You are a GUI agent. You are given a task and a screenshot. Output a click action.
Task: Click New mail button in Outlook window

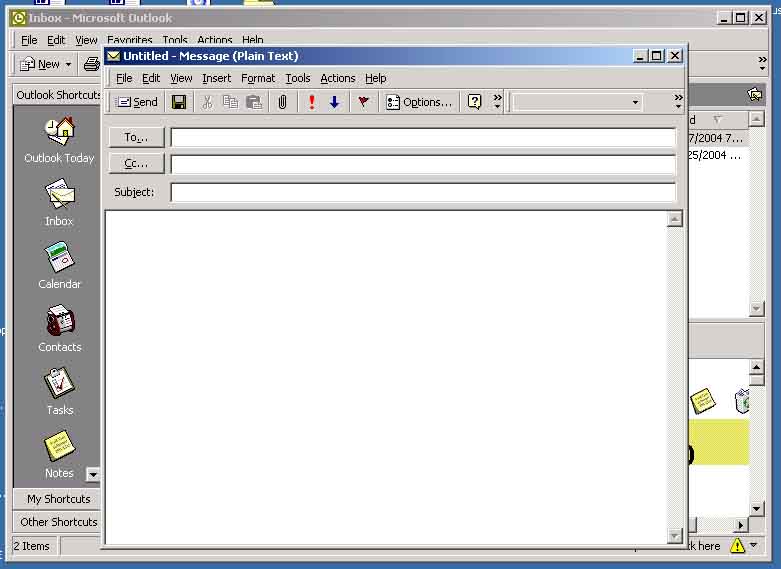click(41, 64)
